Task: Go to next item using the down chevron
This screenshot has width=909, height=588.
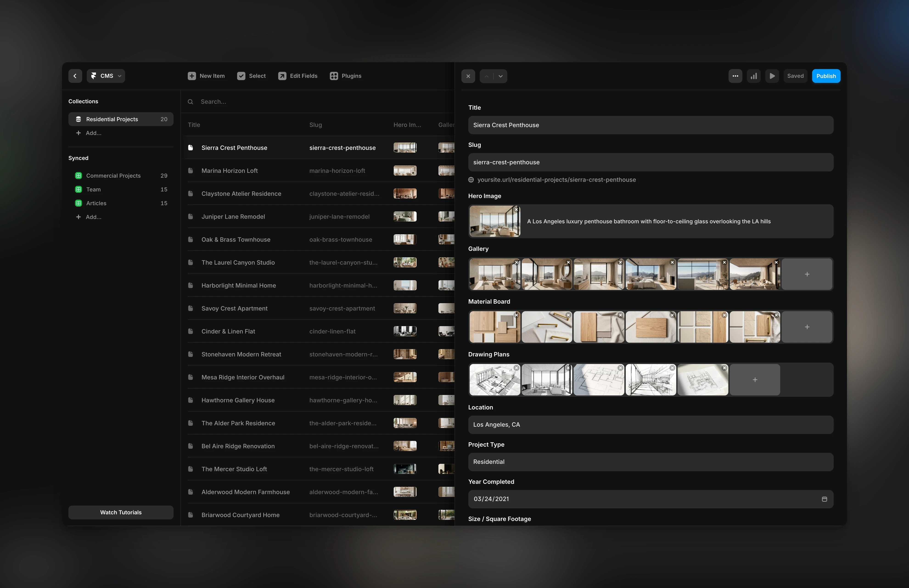Action: (x=500, y=76)
